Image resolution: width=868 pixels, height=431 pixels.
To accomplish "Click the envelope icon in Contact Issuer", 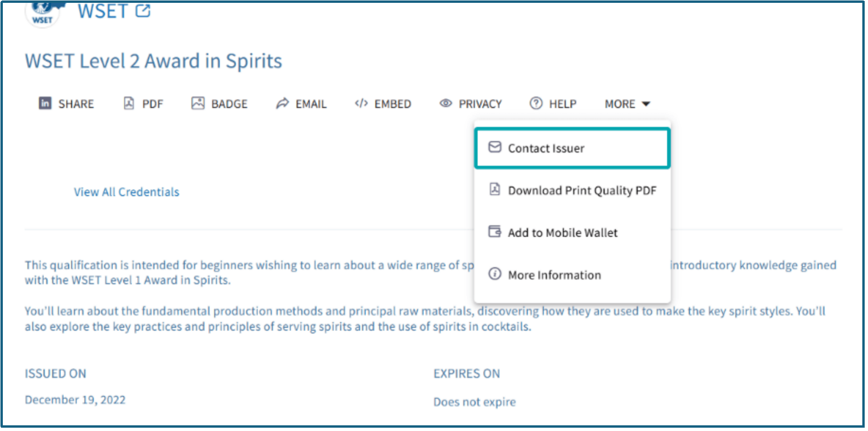I will [495, 147].
